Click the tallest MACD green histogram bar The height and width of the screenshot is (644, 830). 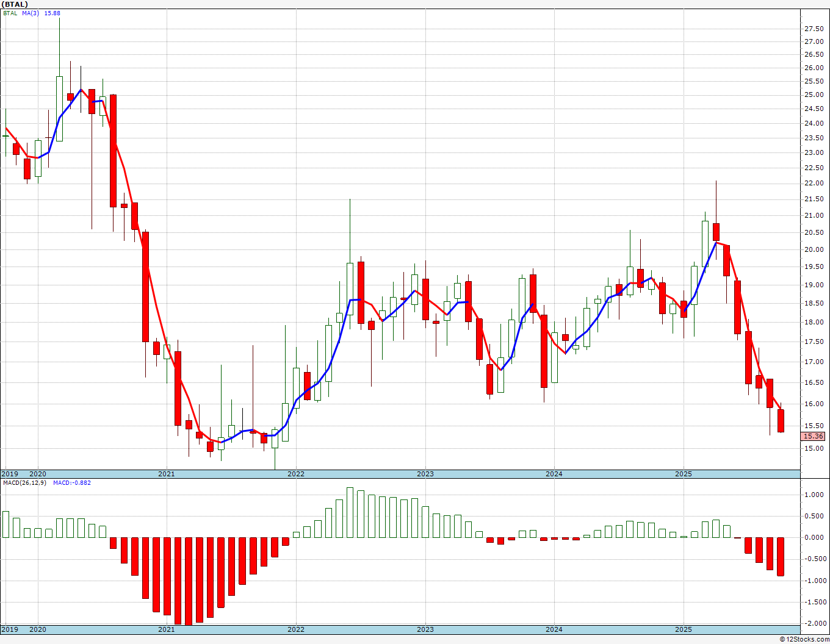[x=350, y=512]
